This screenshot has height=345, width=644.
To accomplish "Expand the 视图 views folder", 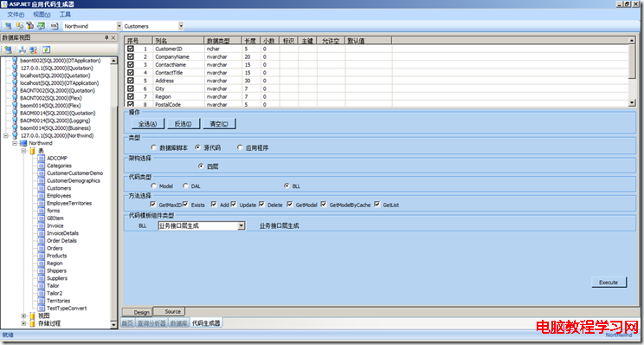I will click(x=24, y=316).
